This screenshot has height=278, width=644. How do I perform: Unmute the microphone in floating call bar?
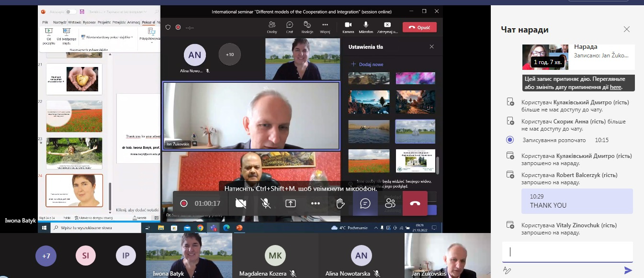266,203
